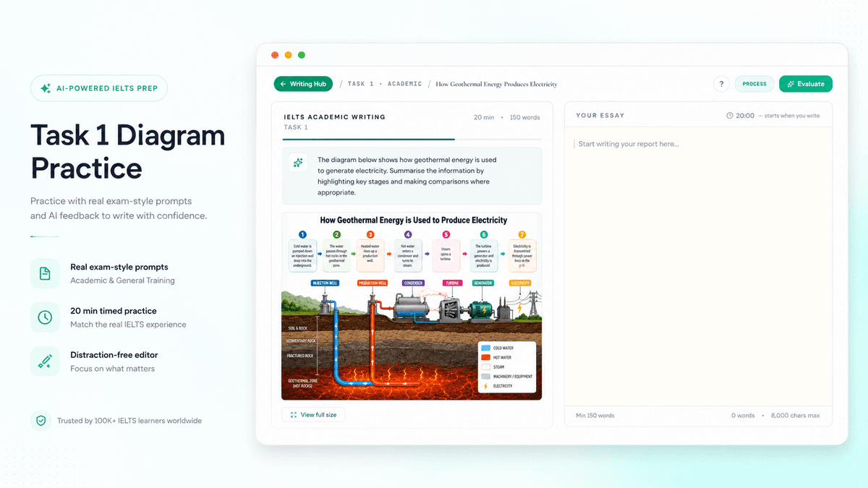Click the '150 words' requirement label
The image size is (868, 488).
(524, 117)
